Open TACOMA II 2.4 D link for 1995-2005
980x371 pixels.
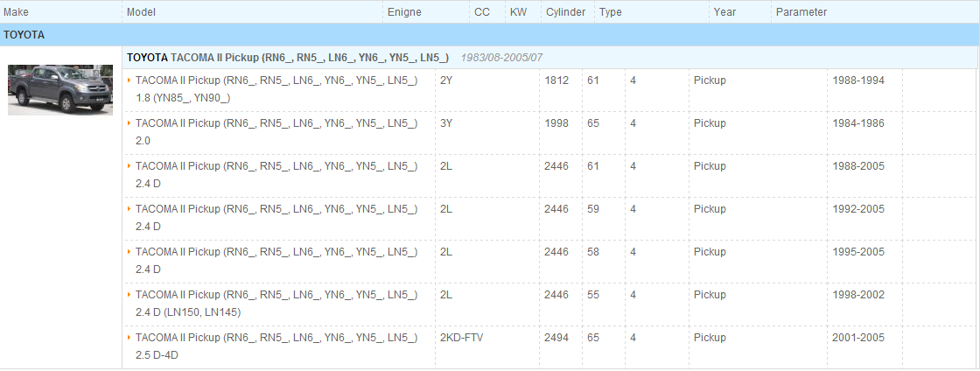[276, 261]
